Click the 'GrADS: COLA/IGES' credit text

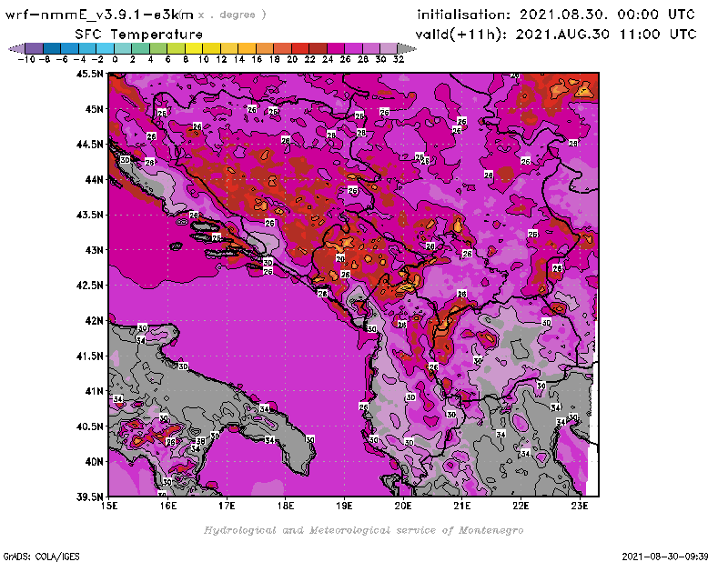41,557
